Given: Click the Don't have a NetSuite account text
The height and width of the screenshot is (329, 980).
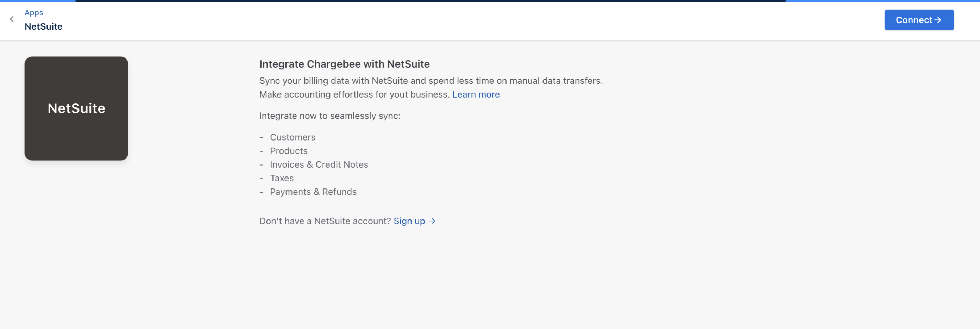Looking at the screenshot, I should (325, 221).
